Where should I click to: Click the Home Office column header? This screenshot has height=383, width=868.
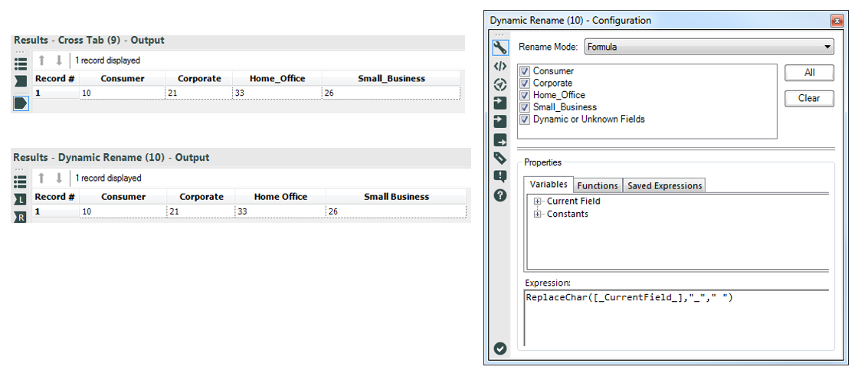click(280, 197)
